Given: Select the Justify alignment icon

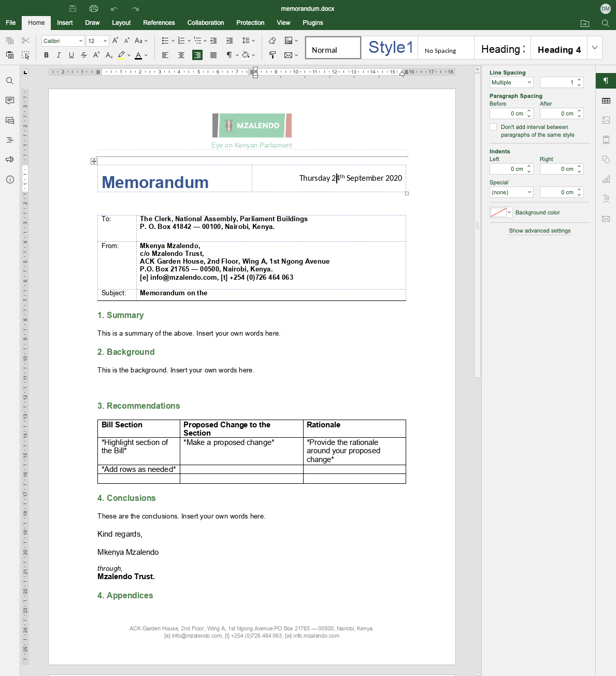Looking at the screenshot, I should (213, 55).
